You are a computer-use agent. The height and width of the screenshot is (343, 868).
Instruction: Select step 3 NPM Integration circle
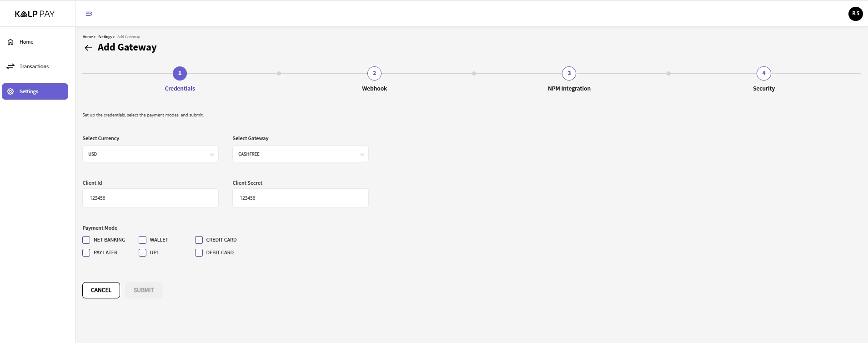click(x=569, y=73)
